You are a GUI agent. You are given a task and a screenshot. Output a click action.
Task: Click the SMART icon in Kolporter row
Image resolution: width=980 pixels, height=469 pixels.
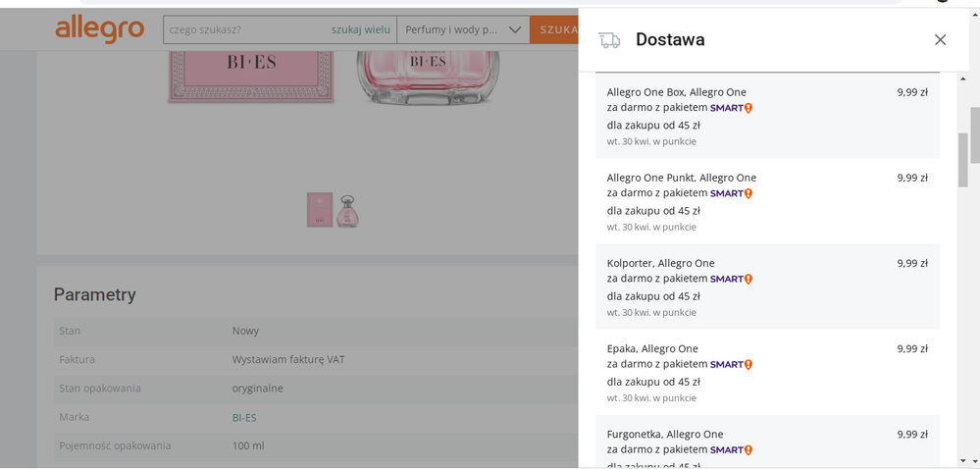(731, 279)
